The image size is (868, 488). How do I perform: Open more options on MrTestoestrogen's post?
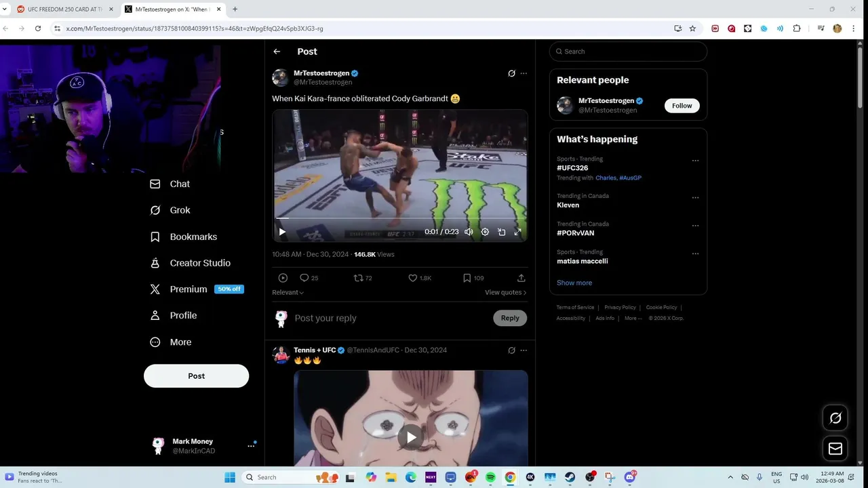[524, 73]
